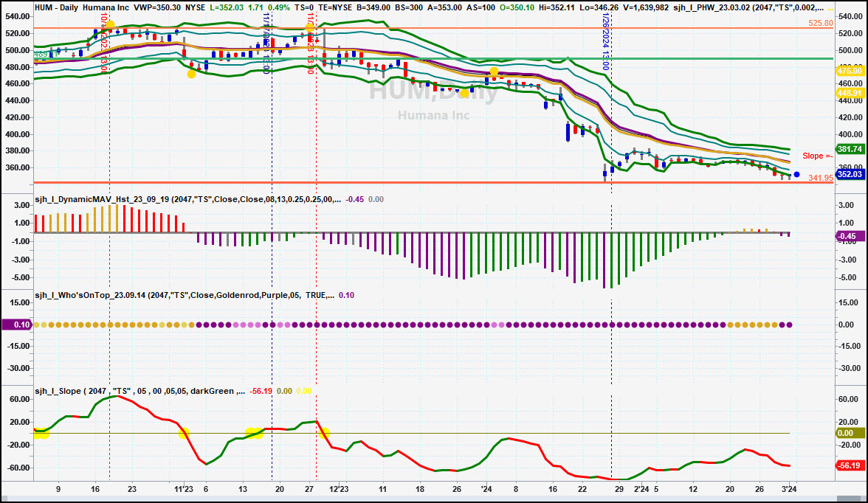Select the VWP=350.30 status value
Screen dimensions: 868x503
point(158,8)
